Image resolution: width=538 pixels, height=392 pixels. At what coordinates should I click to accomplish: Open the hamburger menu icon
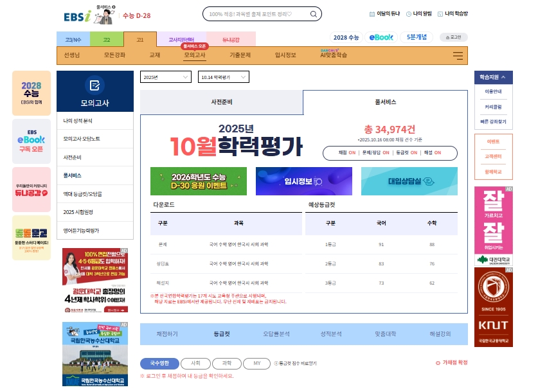458,55
